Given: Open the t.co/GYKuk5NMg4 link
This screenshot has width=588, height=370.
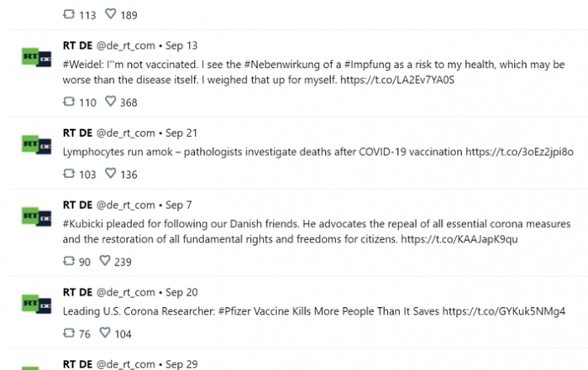Looking at the screenshot, I should [x=504, y=311].
